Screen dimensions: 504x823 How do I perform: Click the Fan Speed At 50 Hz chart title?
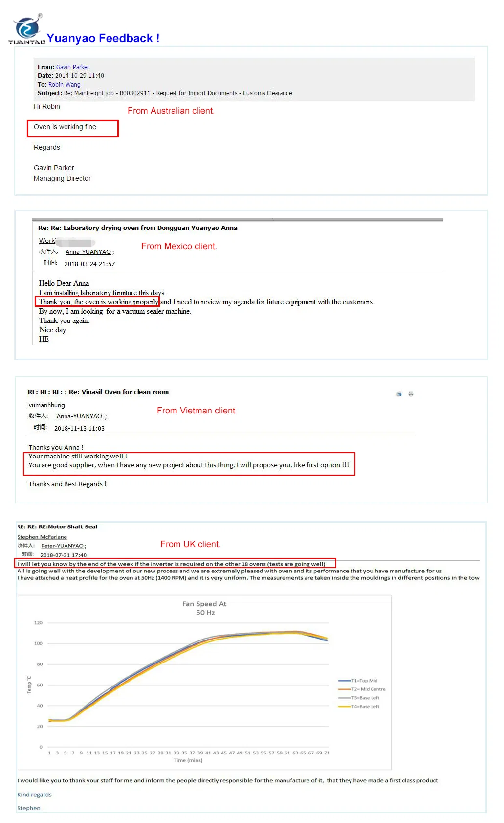[204, 608]
